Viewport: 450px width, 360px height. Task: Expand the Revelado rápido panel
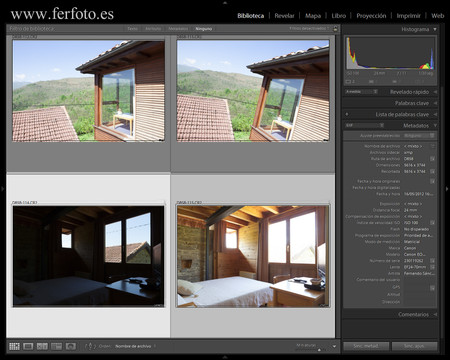point(435,92)
